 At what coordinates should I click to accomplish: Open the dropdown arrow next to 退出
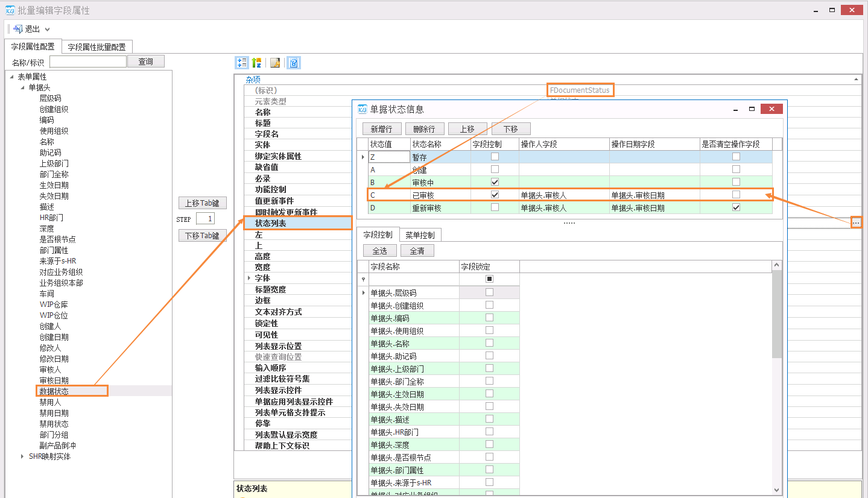click(x=48, y=29)
